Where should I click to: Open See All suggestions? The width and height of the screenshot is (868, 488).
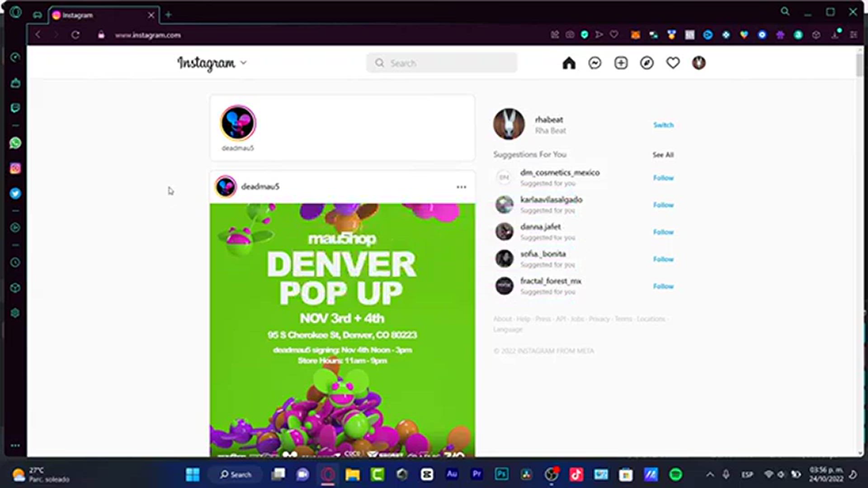663,155
